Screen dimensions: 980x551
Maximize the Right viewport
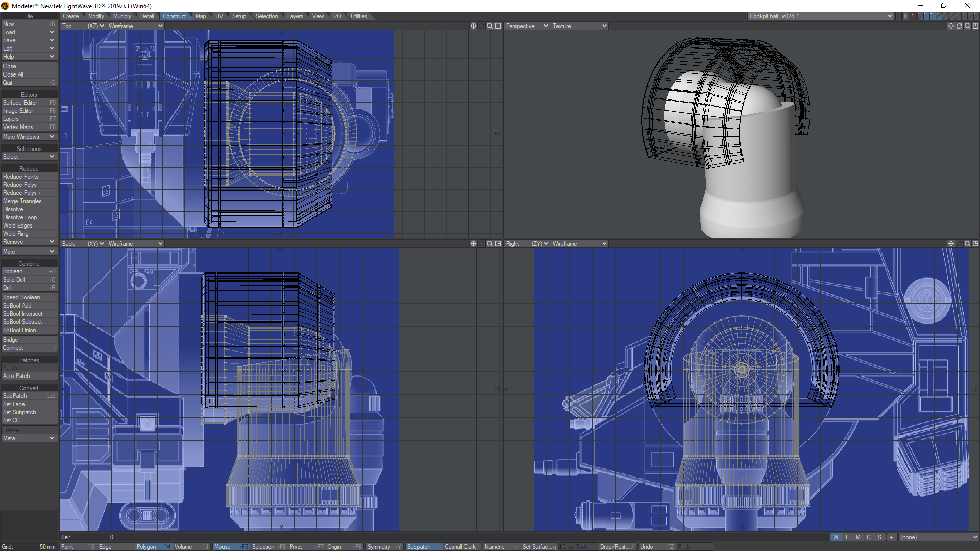(x=975, y=244)
